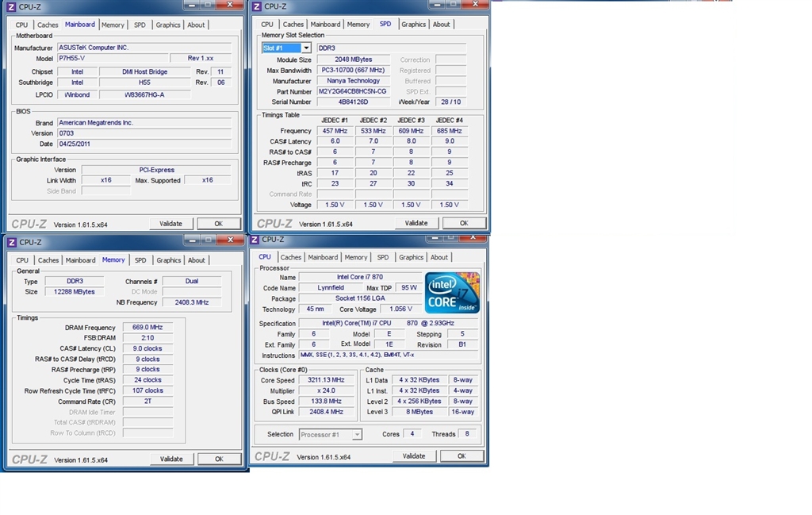Viewport: 812px width, 515px height.
Task: Open Caches tab in the Mainboard window
Action: click(48, 25)
